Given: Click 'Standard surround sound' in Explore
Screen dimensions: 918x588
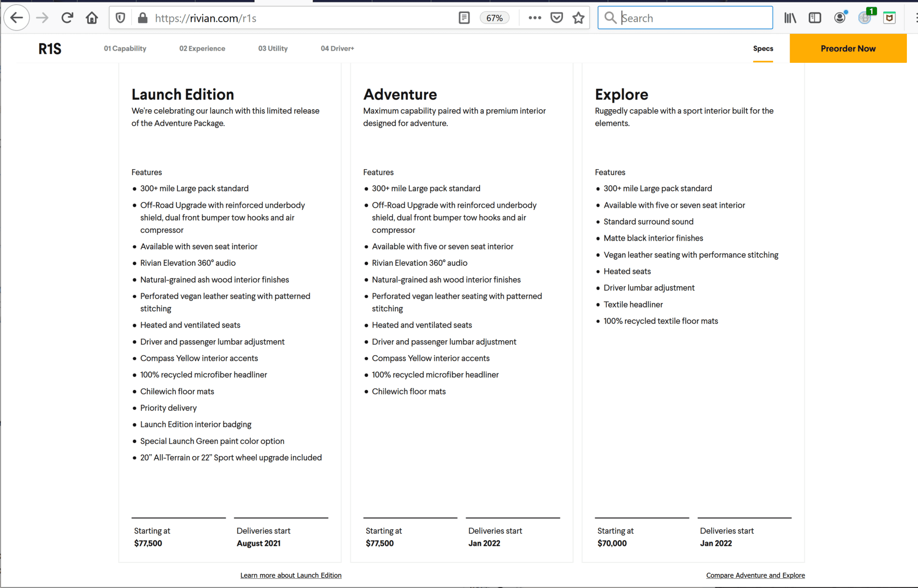Looking at the screenshot, I should [x=648, y=222].
